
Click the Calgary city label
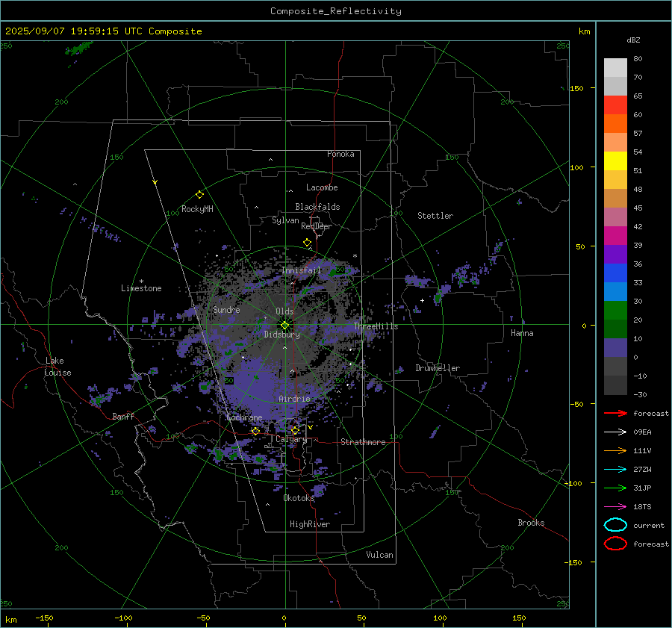click(x=291, y=439)
